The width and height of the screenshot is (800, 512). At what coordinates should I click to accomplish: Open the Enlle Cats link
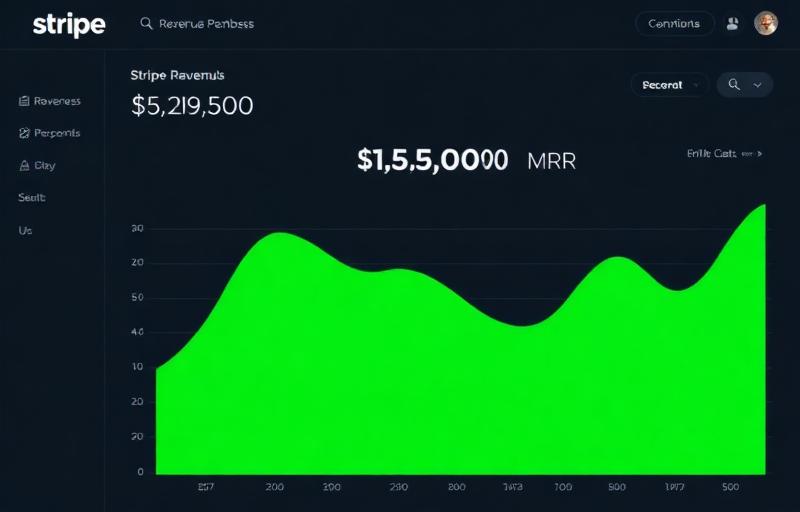pyautogui.click(x=711, y=153)
